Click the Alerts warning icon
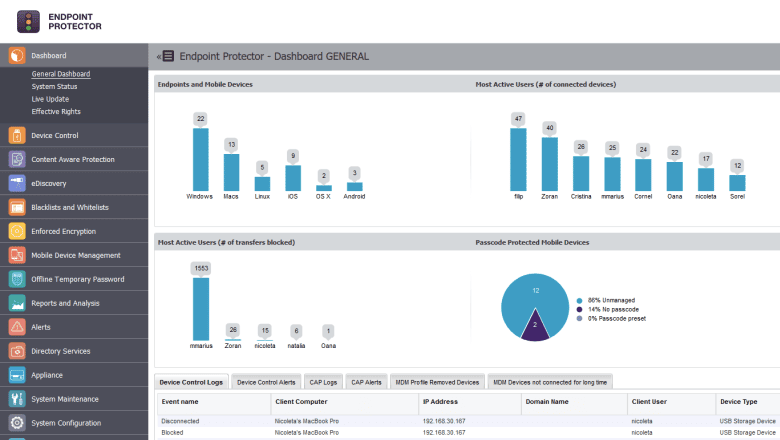This screenshot has height=440, width=780. pyautogui.click(x=17, y=327)
